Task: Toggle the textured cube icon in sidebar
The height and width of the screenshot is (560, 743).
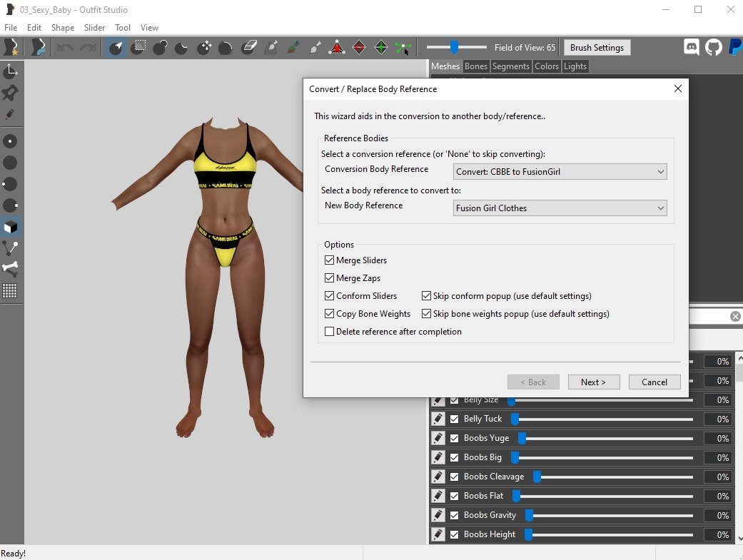Action: pyautogui.click(x=11, y=227)
